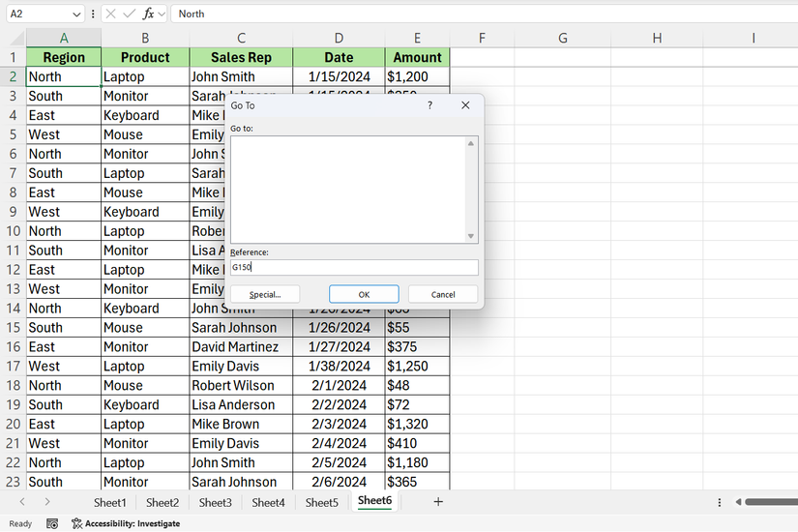This screenshot has height=532, width=798.
Task: Click the macro recording icon in status bar
Action: pos(52,523)
